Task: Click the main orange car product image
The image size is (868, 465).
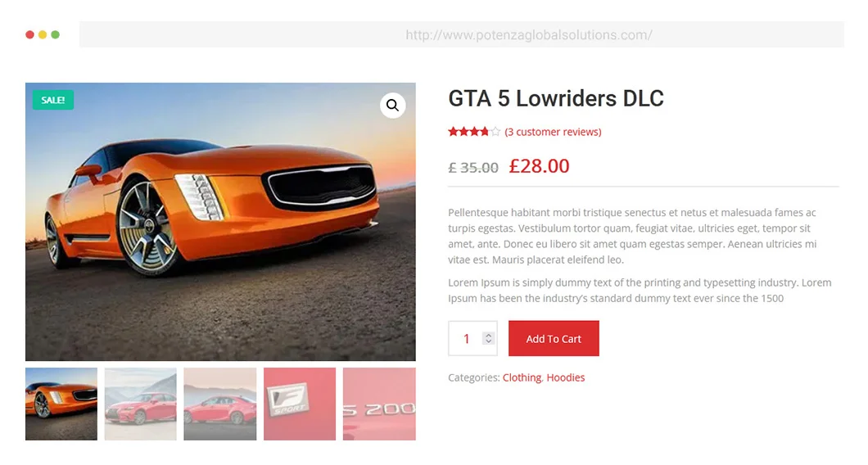Action: (x=220, y=222)
